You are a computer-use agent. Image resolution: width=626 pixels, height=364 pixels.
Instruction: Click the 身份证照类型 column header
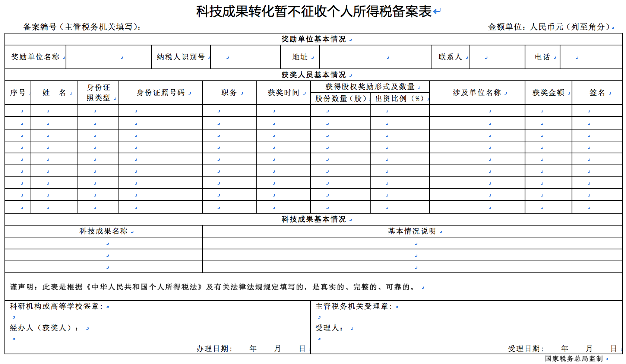click(98, 93)
